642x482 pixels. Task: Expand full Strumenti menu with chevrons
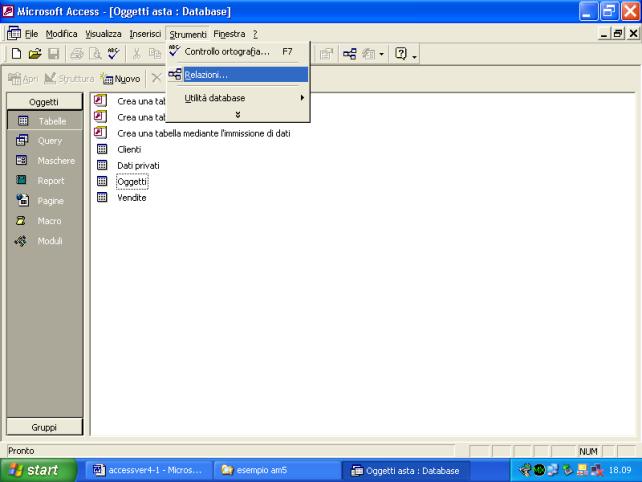tap(238, 115)
